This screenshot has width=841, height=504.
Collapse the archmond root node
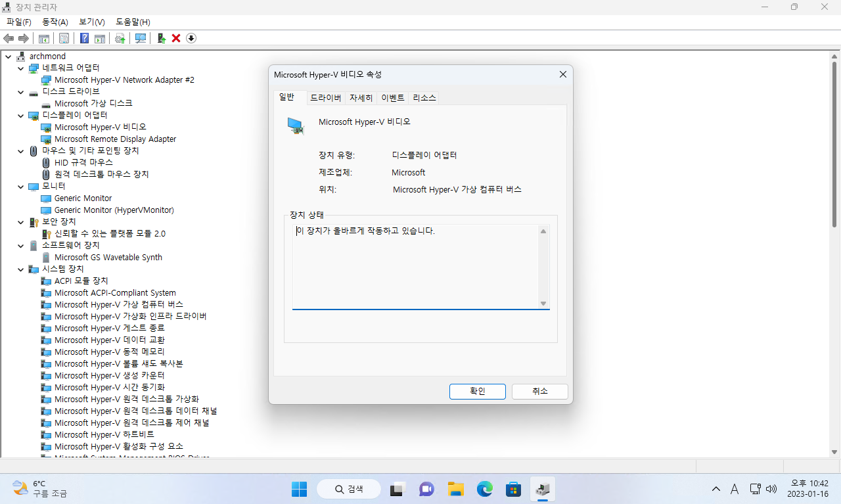pos(8,57)
